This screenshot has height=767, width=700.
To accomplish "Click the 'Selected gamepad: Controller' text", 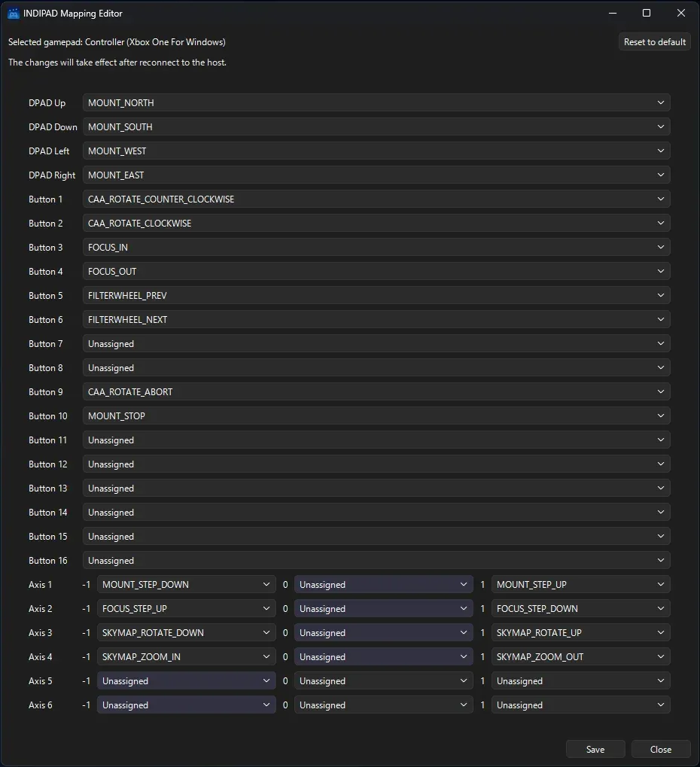I will click(x=117, y=42).
